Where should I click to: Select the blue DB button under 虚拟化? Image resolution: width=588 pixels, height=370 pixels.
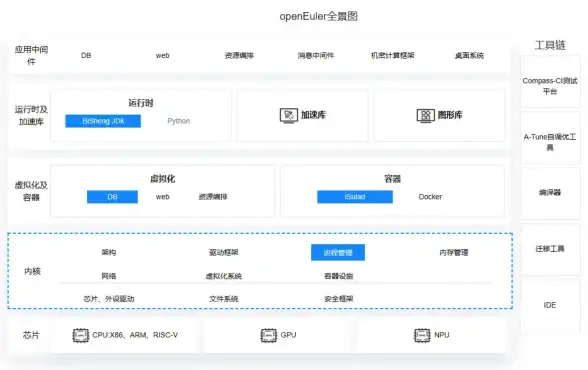(x=112, y=197)
